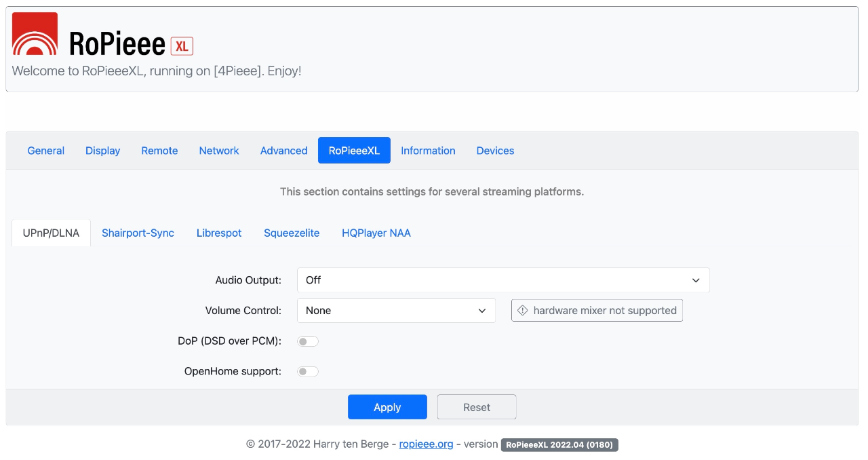Switch to the General tab
Viewport: 868px width, 460px height.
click(x=46, y=151)
